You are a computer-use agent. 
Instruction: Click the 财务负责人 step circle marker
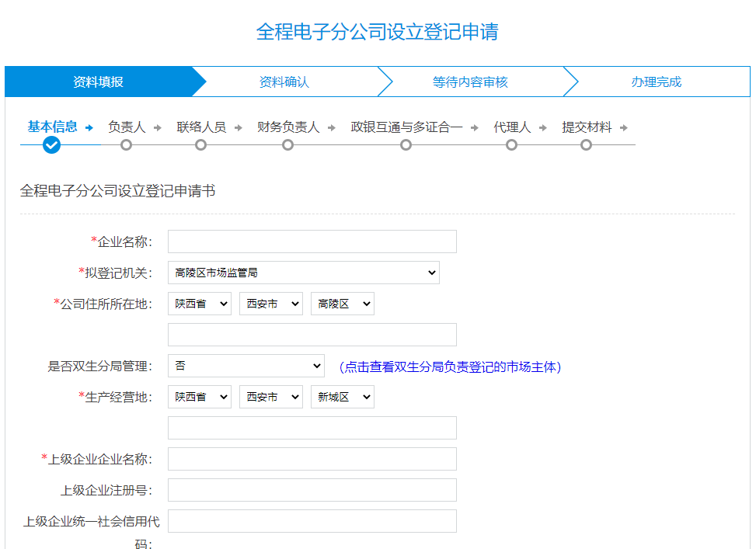(287, 144)
